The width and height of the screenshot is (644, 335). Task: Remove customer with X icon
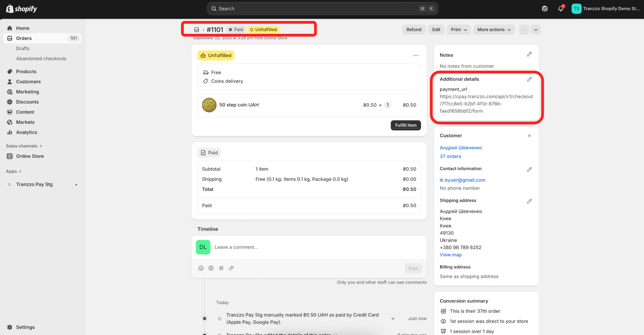click(529, 136)
